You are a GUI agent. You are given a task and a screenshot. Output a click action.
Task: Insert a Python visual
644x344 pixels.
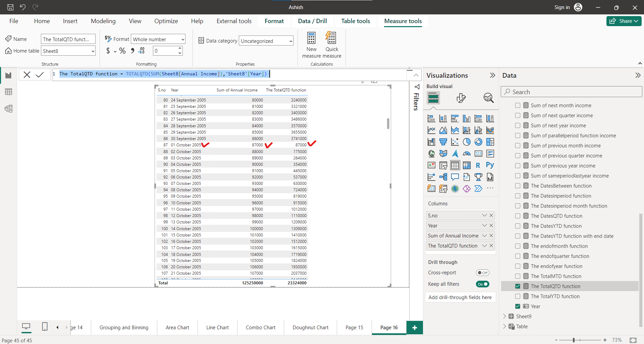tap(490, 165)
